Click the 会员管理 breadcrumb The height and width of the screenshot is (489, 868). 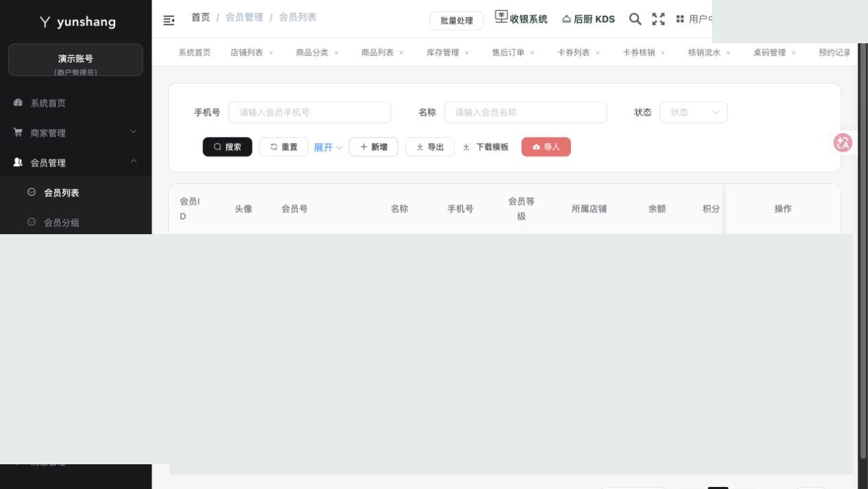click(244, 17)
